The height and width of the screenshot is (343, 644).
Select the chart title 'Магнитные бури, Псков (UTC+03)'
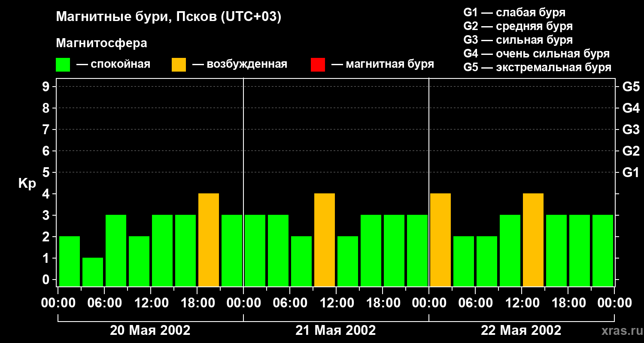click(168, 17)
